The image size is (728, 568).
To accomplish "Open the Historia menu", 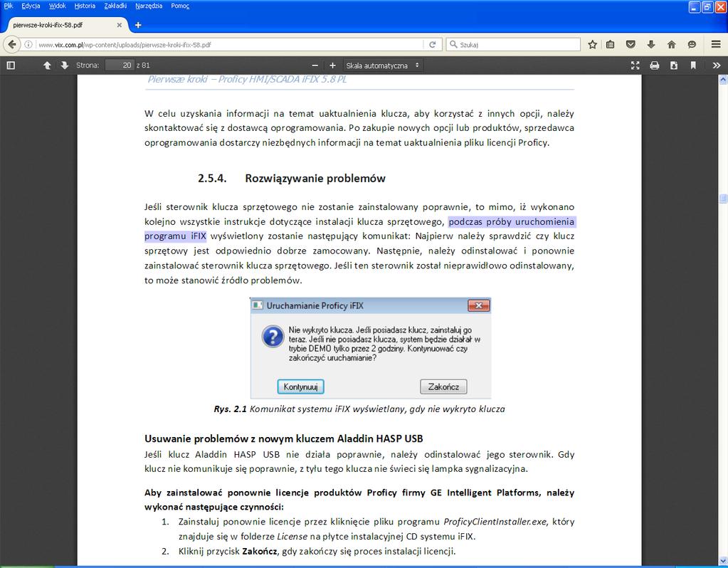I will click(85, 6).
